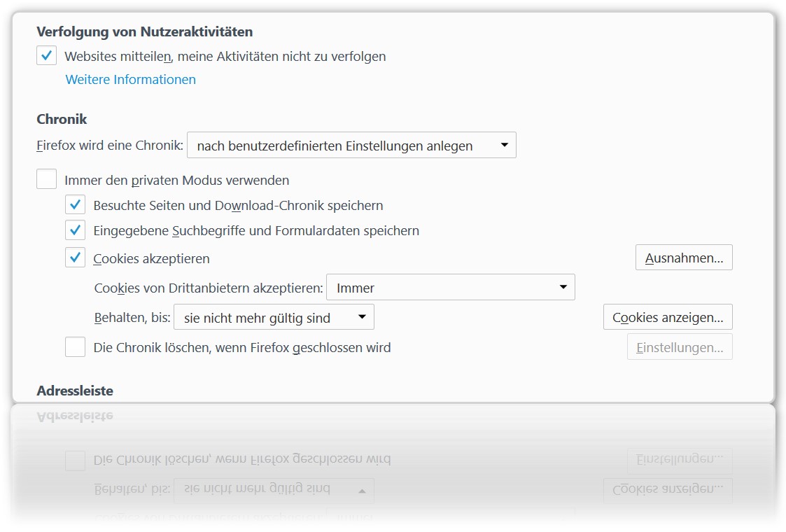786x532 pixels.
Task: Click the "Chronik" section heading
Action: (62, 119)
